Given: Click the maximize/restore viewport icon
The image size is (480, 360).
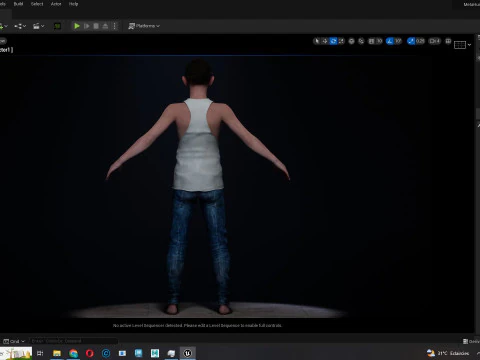Looking at the screenshot, I should click(448, 41).
